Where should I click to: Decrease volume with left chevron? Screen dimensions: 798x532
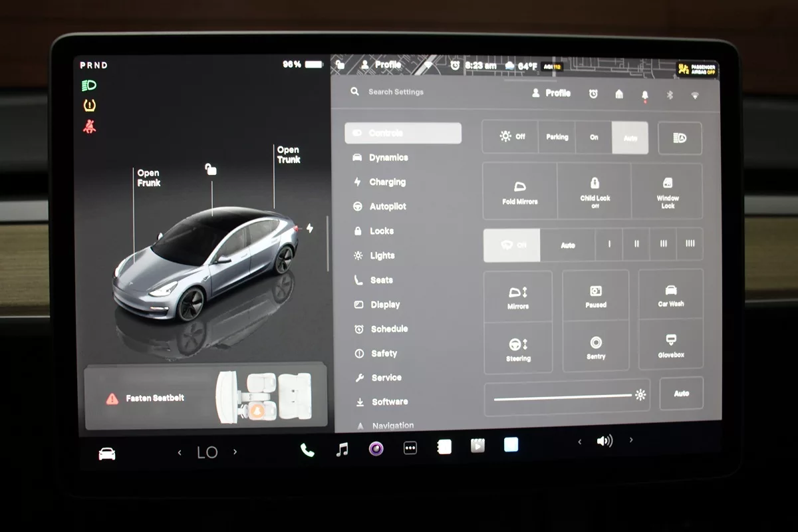pyautogui.click(x=579, y=442)
